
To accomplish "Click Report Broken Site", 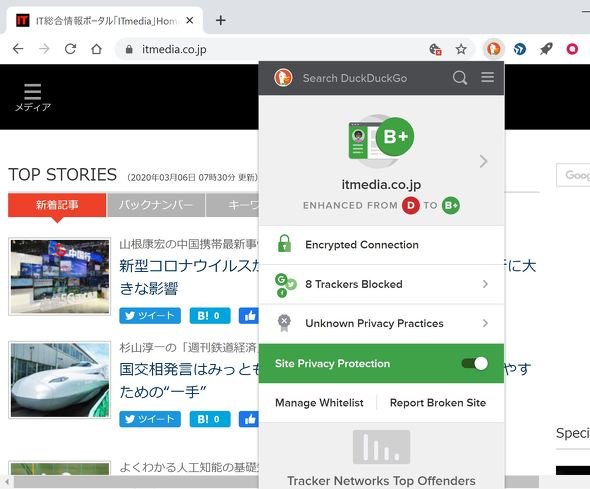I will 438,403.
